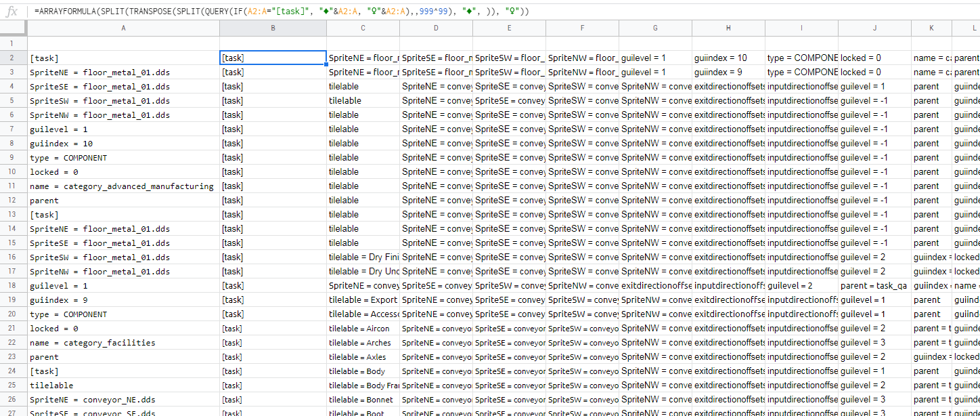Click "tilelable = Accesso" cell

(363, 314)
